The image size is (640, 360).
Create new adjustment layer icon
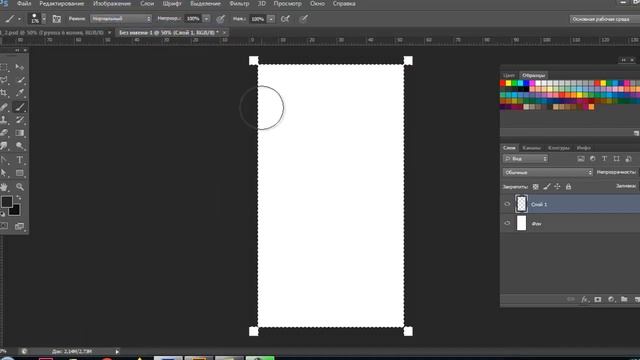point(611,299)
